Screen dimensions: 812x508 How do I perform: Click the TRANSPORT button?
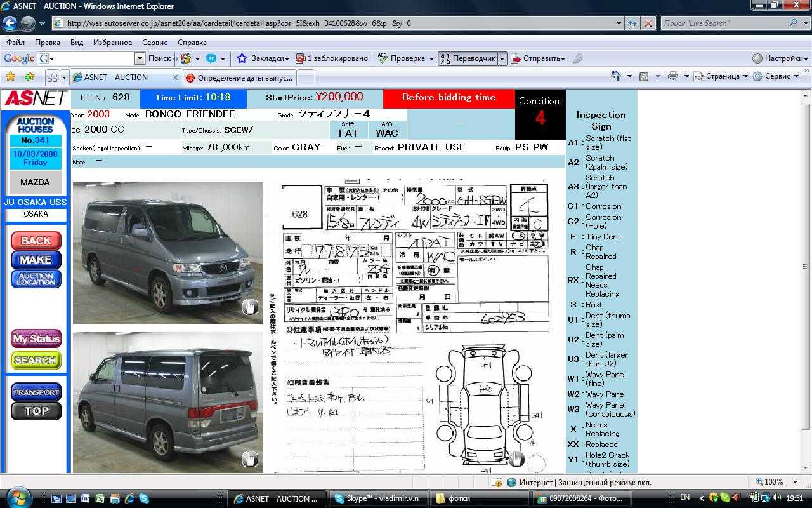click(x=36, y=392)
